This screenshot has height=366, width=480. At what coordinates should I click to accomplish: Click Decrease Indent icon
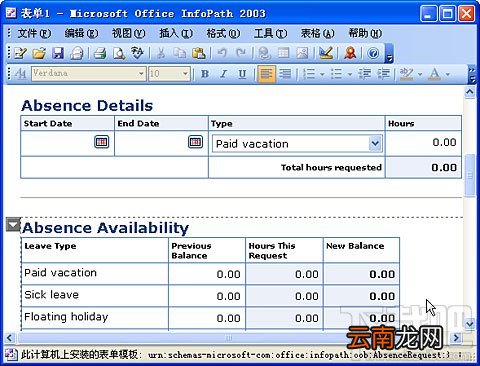coord(365,74)
